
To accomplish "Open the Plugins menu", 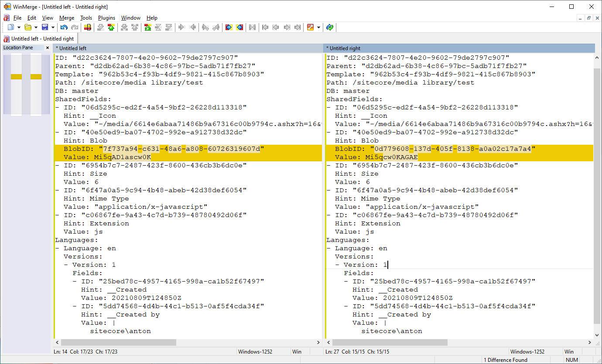I will (x=106, y=18).
